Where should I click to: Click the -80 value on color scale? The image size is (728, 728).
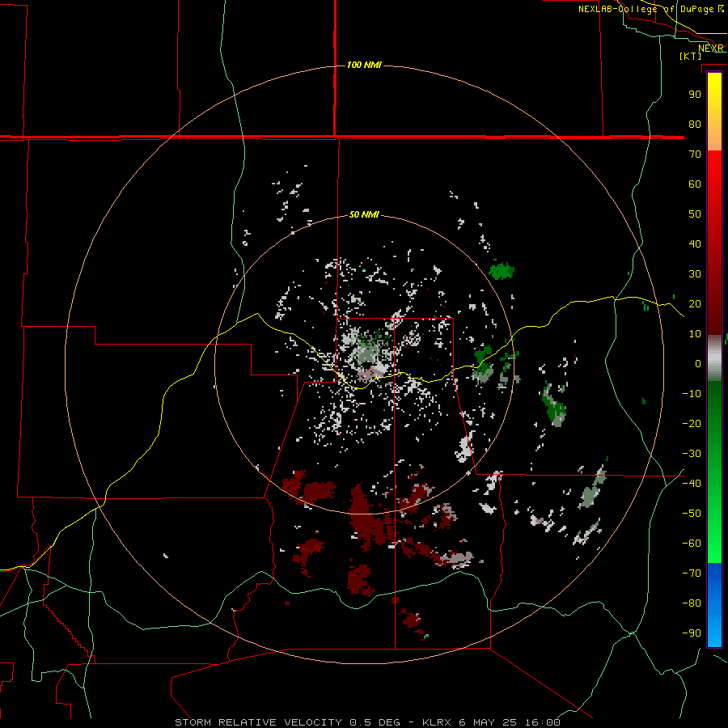[692, 603]
